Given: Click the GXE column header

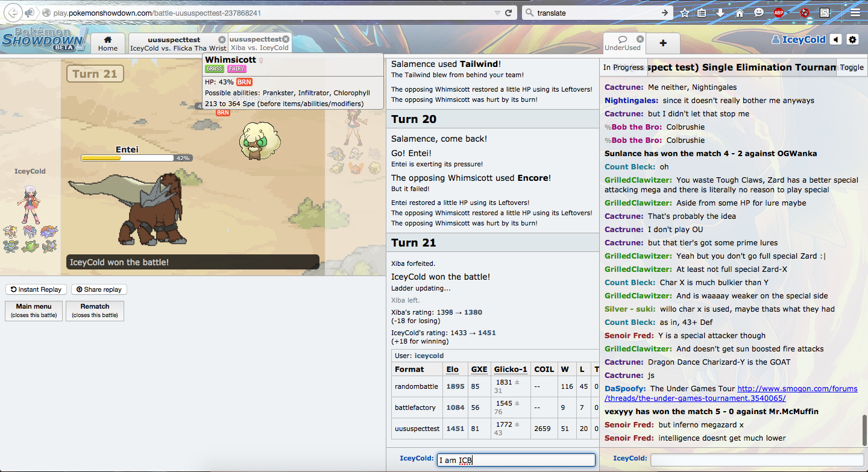Looking at the screenshot, I should (x=479, y=369).
